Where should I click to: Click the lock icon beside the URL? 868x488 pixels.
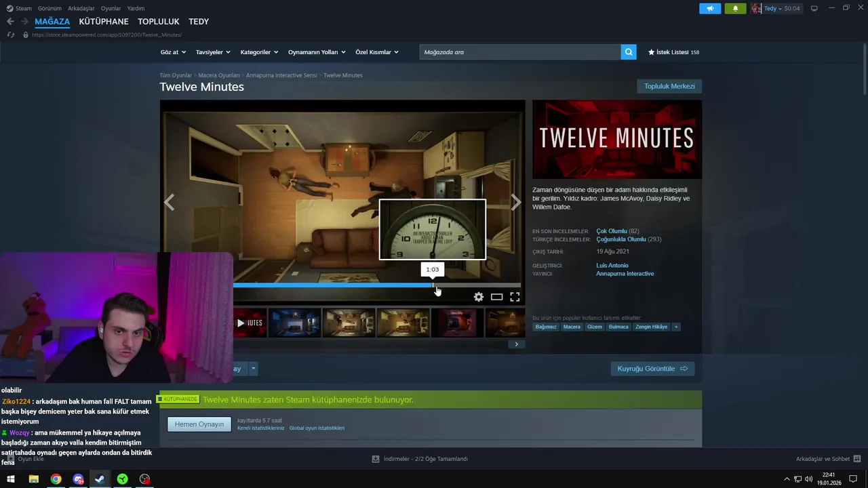(26, 35)
